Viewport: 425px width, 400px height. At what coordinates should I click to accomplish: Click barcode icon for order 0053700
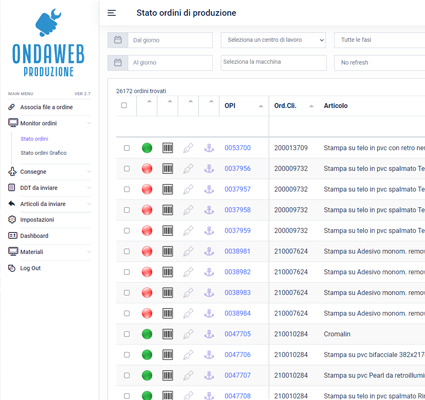coord(168,148)
